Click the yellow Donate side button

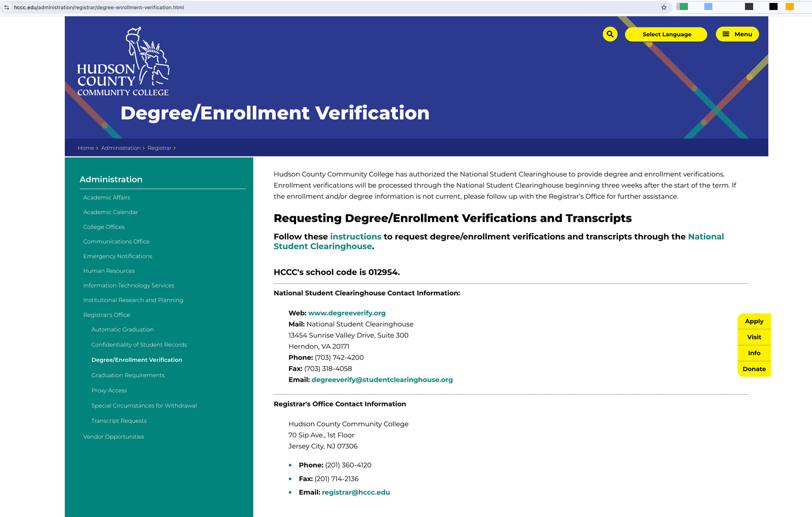coord(754,369)
